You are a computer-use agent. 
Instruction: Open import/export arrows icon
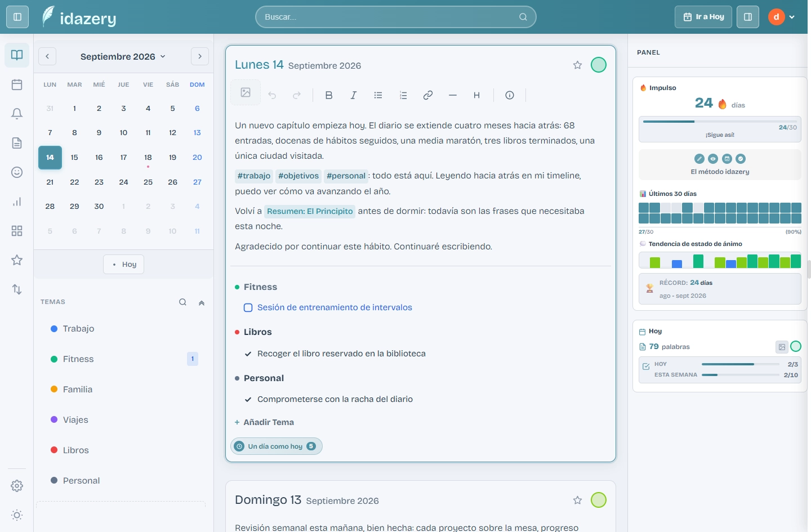pyautogui.click(x=17, y=289)
